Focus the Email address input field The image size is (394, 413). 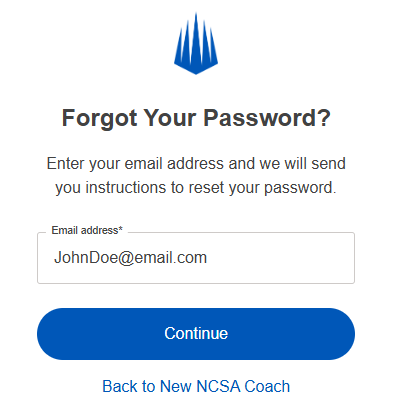pos(196,258)
